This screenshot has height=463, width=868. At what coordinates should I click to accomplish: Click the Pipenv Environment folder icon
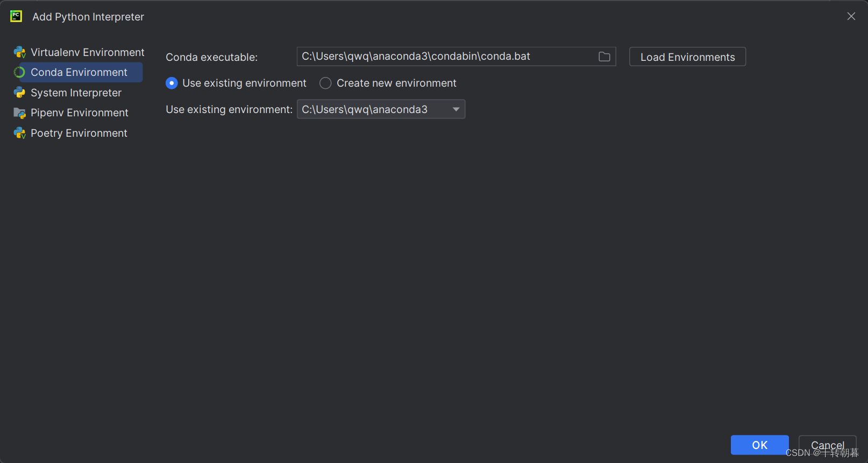pyautogui.click(x=20, y=113)
